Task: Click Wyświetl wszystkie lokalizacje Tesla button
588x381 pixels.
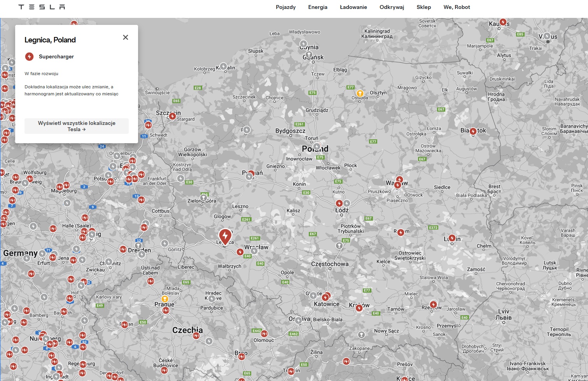Action: [77, 126]
